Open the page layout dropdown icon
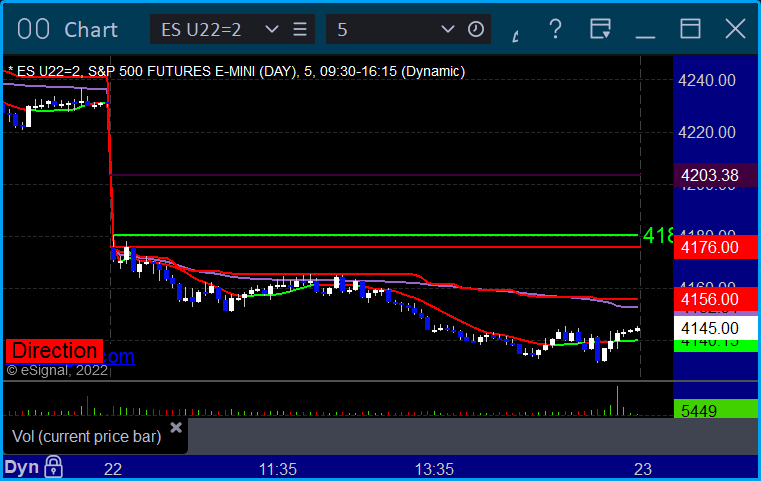 [x=600, y=29]
